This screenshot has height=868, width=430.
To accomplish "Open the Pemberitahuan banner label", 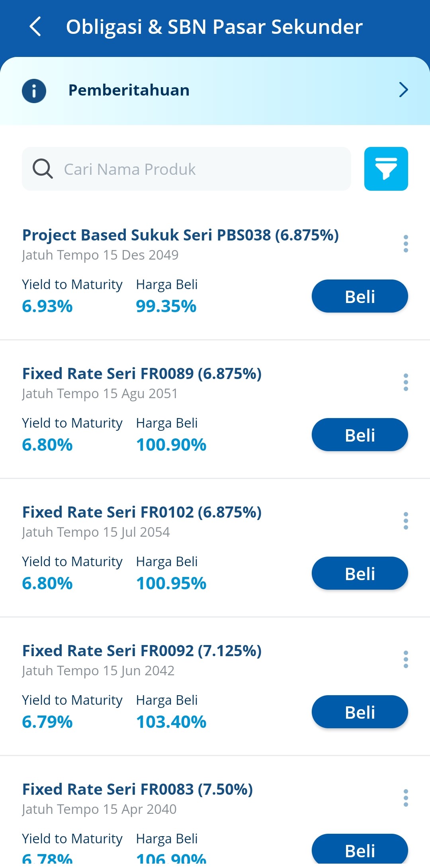I will pos(129,90).
